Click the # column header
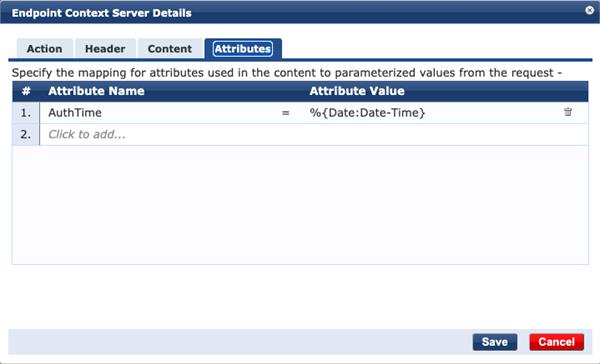The height and width of the screenshot is (364, 600). [26, 91]
